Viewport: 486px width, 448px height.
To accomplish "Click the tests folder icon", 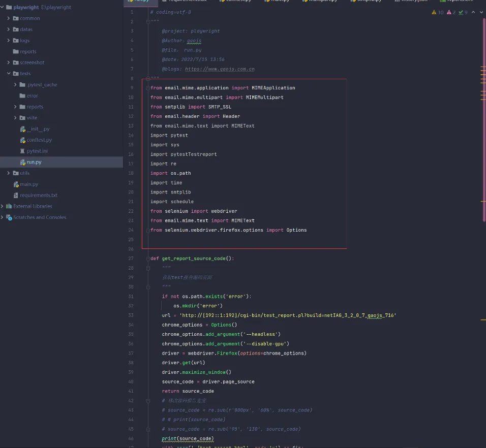I will (16, 73).
